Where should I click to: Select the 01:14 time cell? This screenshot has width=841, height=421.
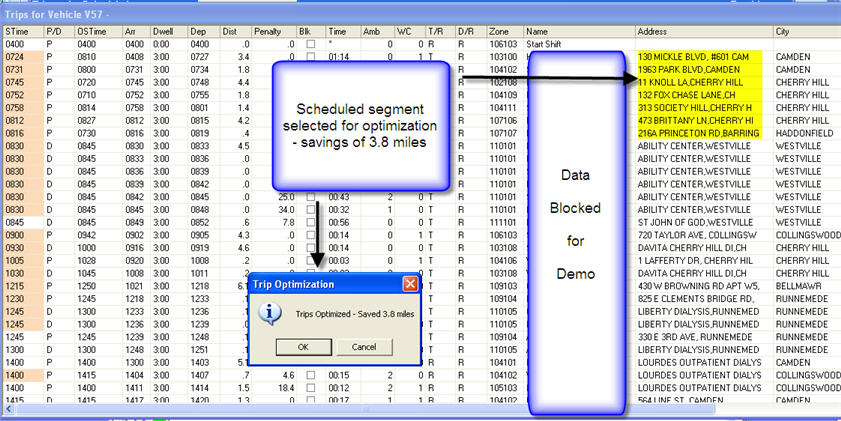[343, 57]
